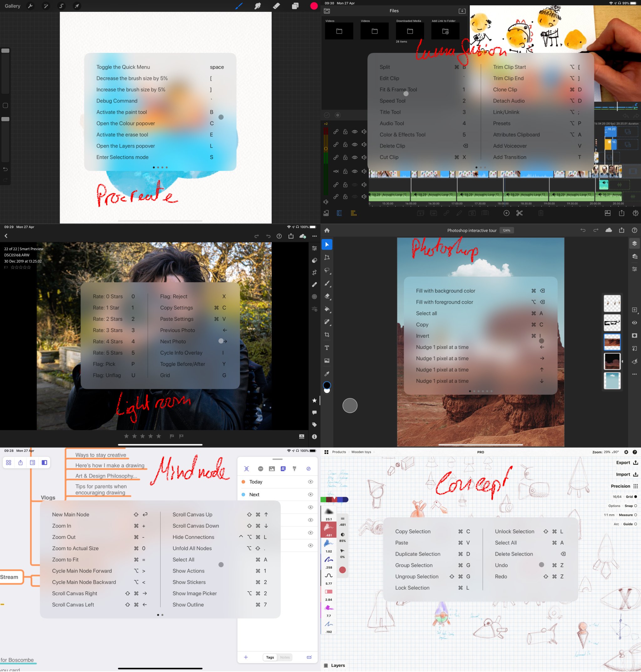Add new tag with plus icon
Viewport: 641px width, 672px height.
click(x=246, y=657)
